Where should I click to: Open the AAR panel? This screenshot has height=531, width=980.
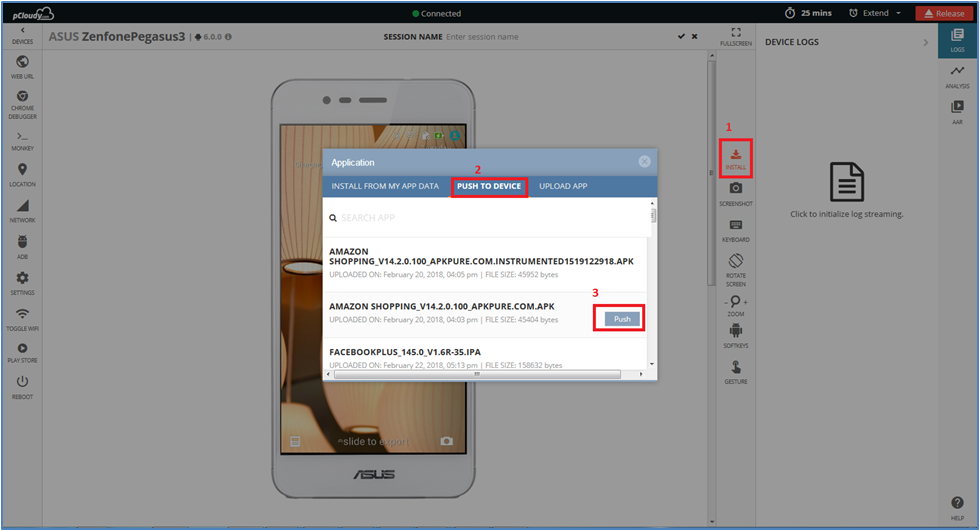coord(957,112)
